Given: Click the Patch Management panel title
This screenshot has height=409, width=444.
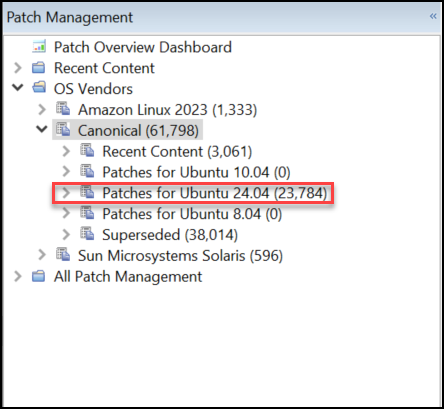Looking at the screenshot, I should pyautogui.click(x=70, y=17).
